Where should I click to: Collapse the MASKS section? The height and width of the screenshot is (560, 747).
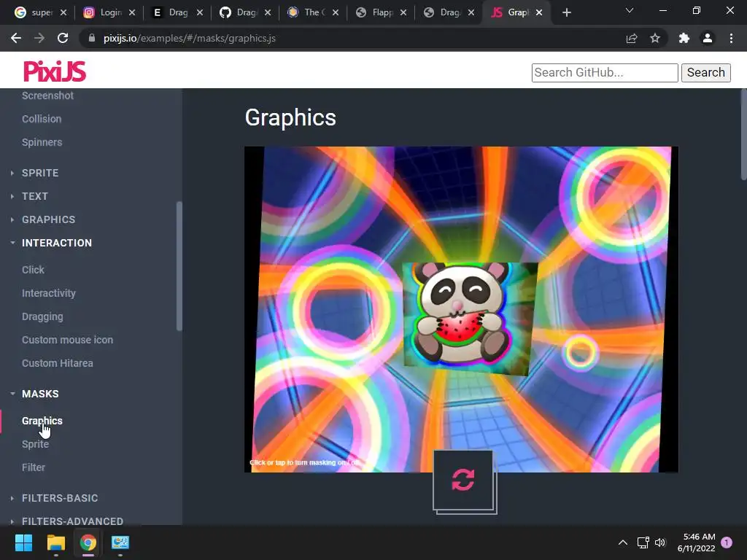coord(40,394)
